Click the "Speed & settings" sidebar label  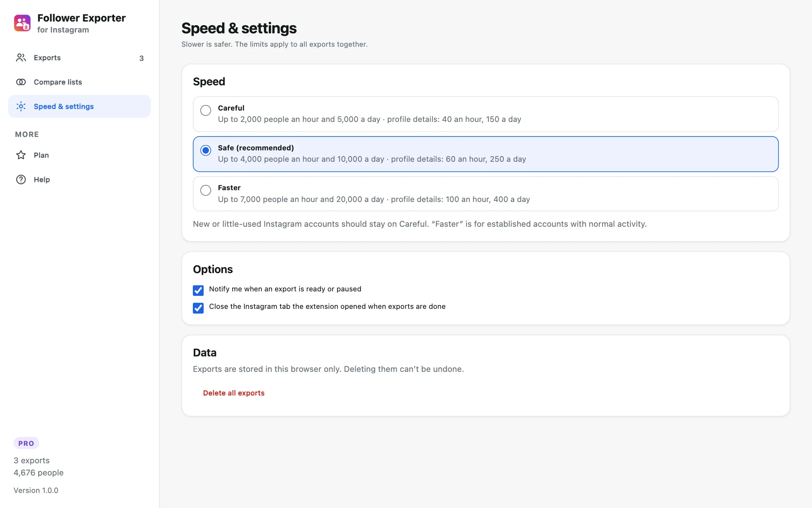64,106
